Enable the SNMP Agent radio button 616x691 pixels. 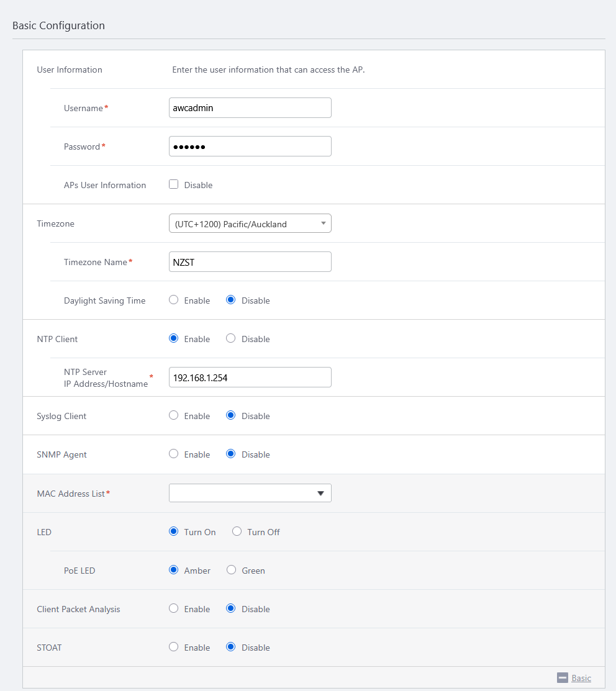174,454
